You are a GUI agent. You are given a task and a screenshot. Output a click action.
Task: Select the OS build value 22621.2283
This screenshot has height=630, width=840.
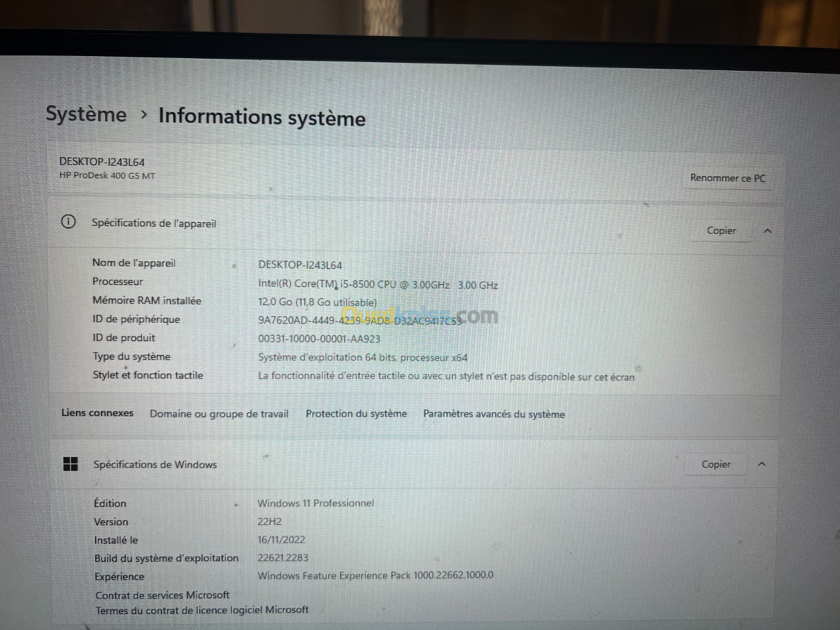click(282, 558)
